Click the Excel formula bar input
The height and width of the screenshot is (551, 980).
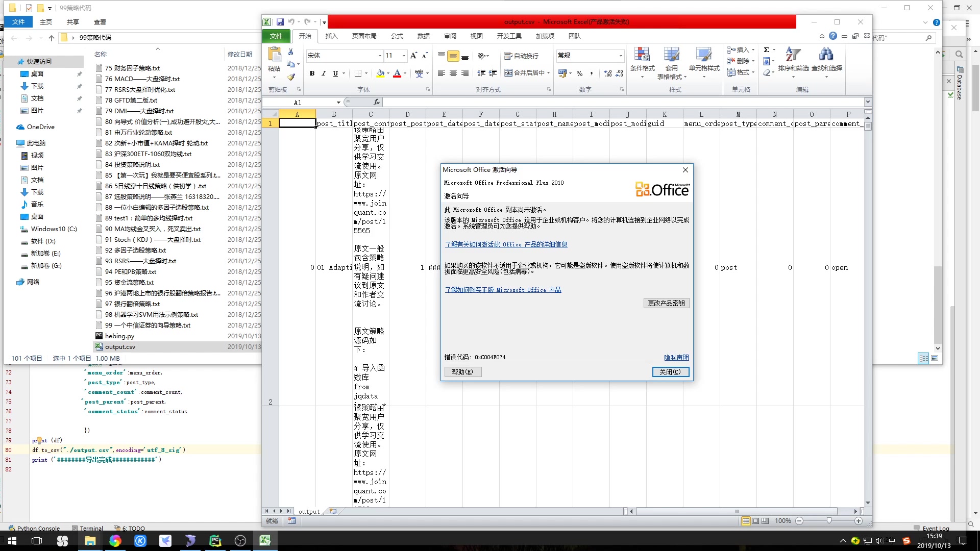coord(623,102)
